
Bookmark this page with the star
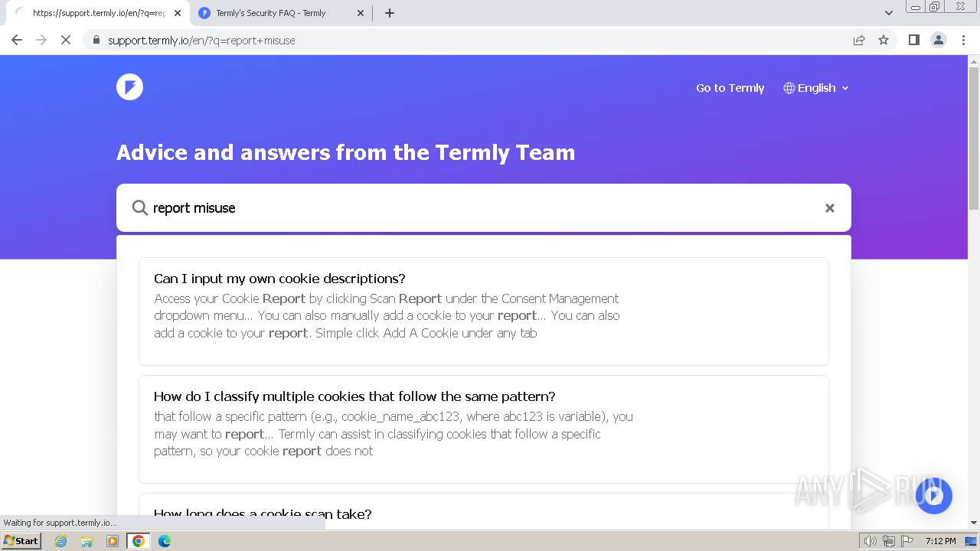tap(884, 40)
